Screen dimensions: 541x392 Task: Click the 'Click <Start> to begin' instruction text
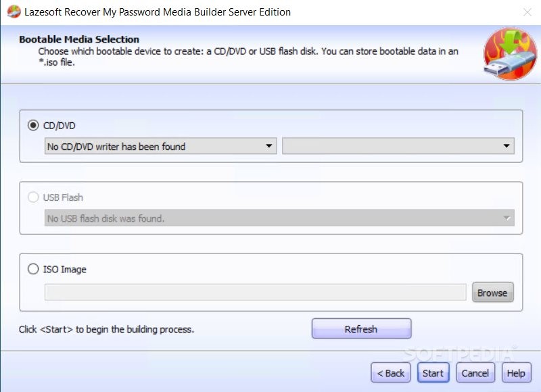click(x=106, y=329)
